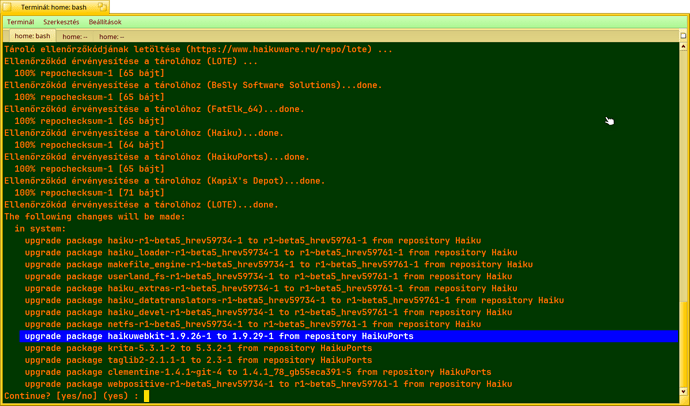This screenshot has width=690, height=406.
Task: Click the close box in the title tab
Action: 7,7
